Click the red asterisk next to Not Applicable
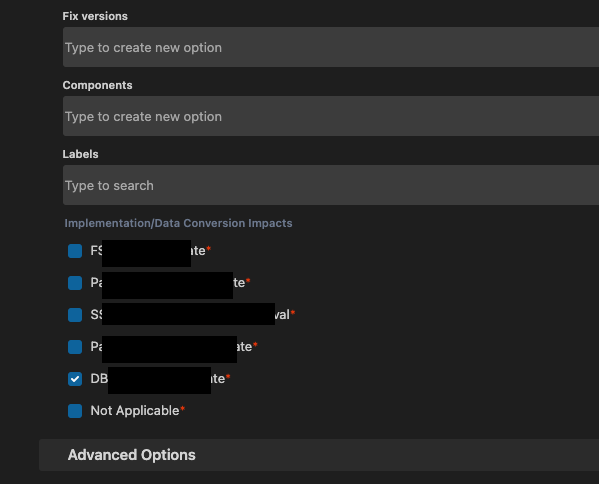The width and height of the screenshot is (599, 484). click(183, 409)
